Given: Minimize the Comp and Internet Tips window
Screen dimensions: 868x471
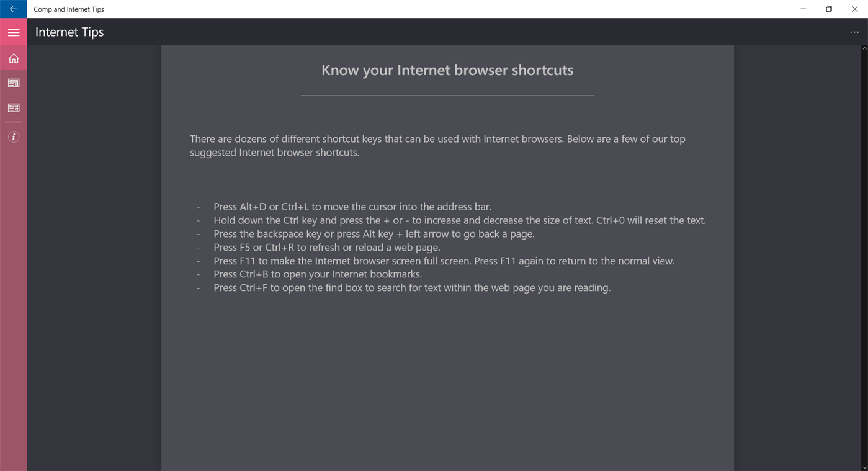Looking at the screenshot, I should [803, 9].
